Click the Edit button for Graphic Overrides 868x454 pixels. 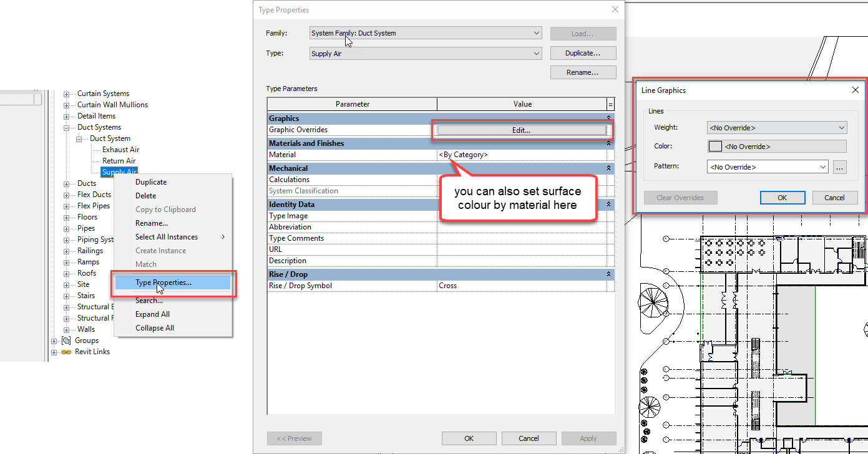point(523,130)
